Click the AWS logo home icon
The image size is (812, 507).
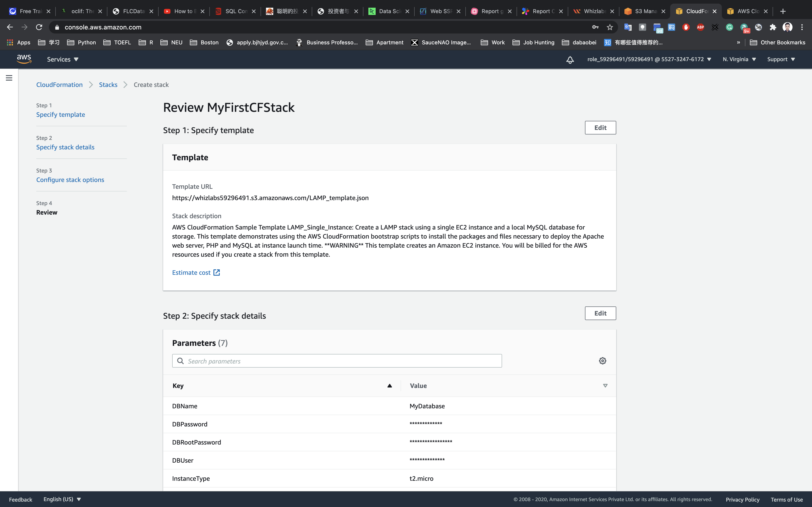pos(24,59)
